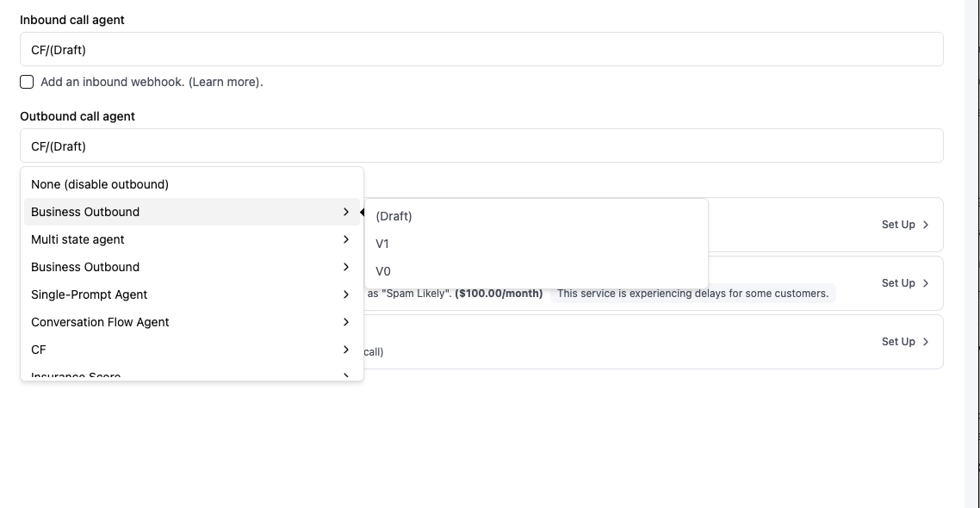Click the chevron next to CF agent
Image resolution: width=980 pixels, height=508 pixels.
(x=346, y=350)
